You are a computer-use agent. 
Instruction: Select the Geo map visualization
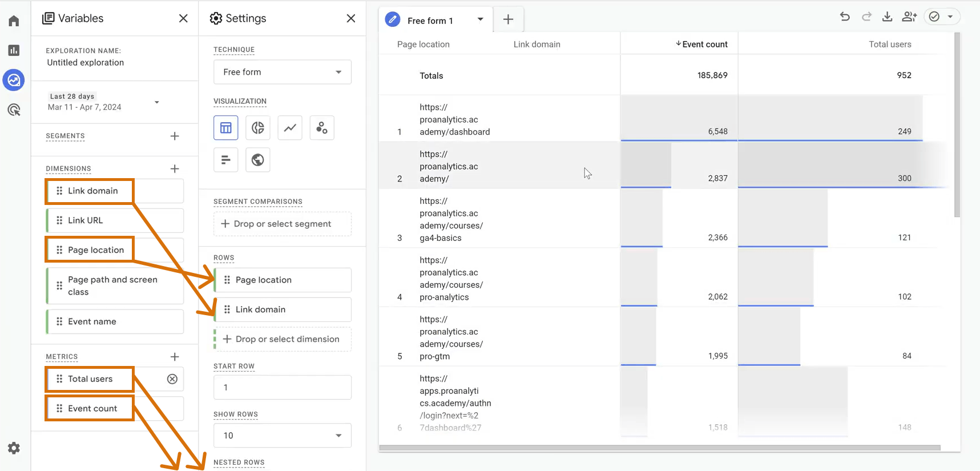258,160
